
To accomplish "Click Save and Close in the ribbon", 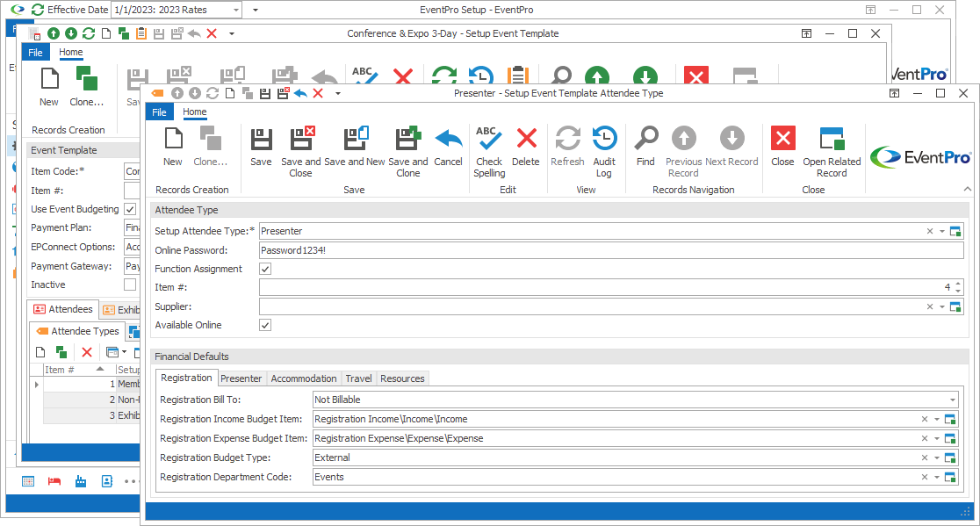I will (x=300, y=152).
